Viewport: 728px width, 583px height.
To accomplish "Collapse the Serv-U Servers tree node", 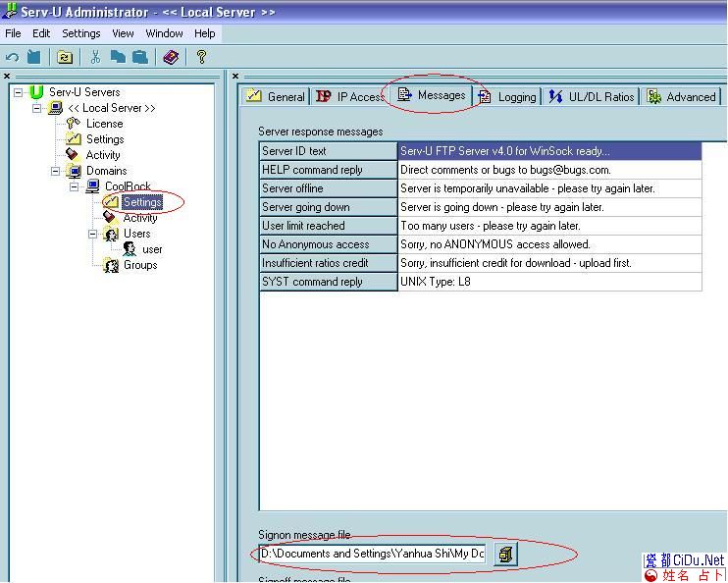I will [19, 92].
